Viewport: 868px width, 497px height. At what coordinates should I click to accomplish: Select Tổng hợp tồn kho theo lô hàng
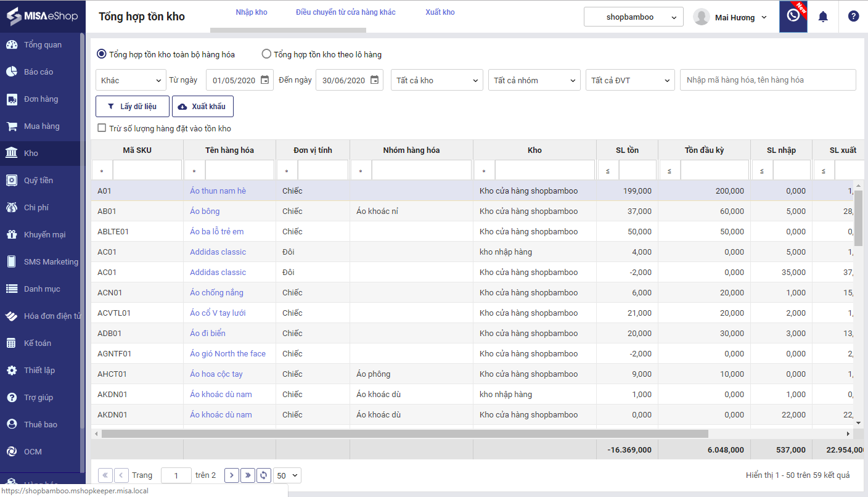[x=266, y=54]
